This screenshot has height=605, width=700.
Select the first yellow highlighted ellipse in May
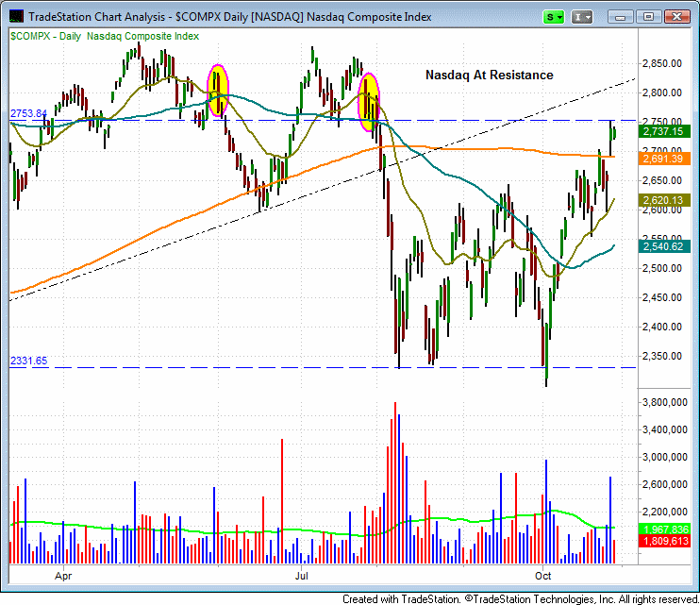[218, 91]
